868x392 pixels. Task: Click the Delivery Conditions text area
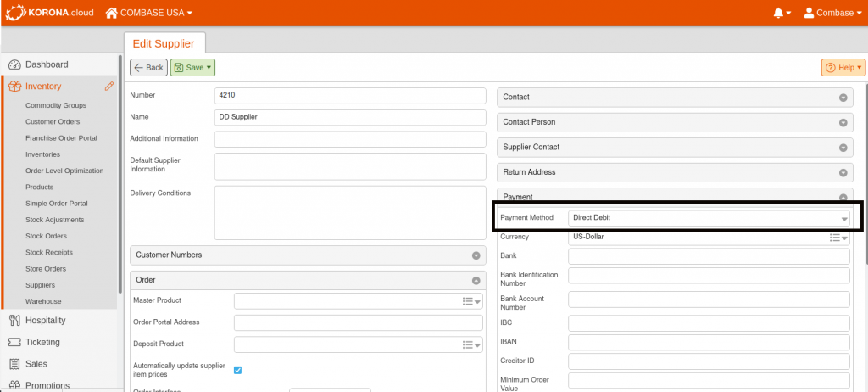point(350,213)
